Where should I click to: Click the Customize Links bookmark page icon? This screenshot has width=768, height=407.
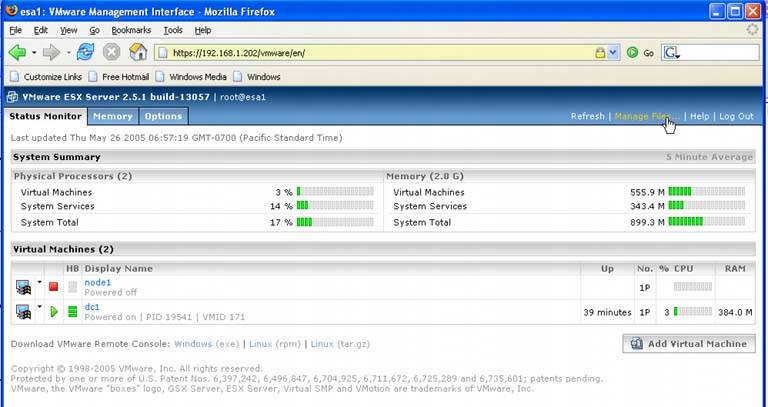click(x=15, y=77)
